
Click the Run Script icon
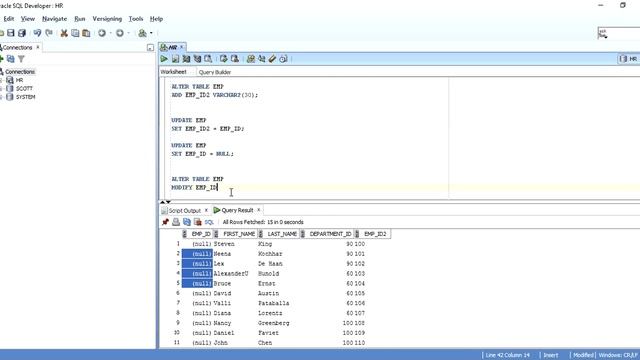point(176,59)
